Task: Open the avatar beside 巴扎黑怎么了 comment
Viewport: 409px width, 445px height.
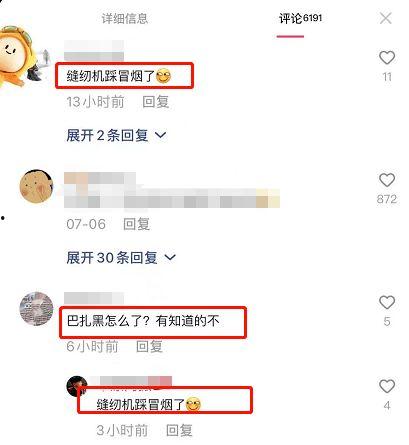Action: point(36,308)
